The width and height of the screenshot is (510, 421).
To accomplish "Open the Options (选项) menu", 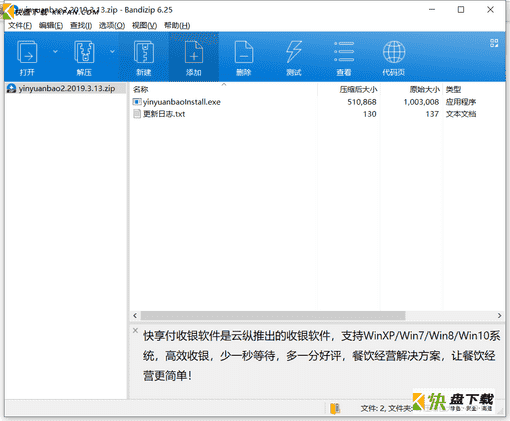I will click(x=112, y=25).
